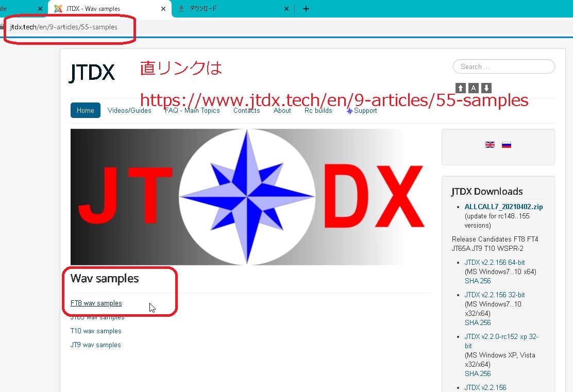Click the font size reset A icon

coord(473,88)
